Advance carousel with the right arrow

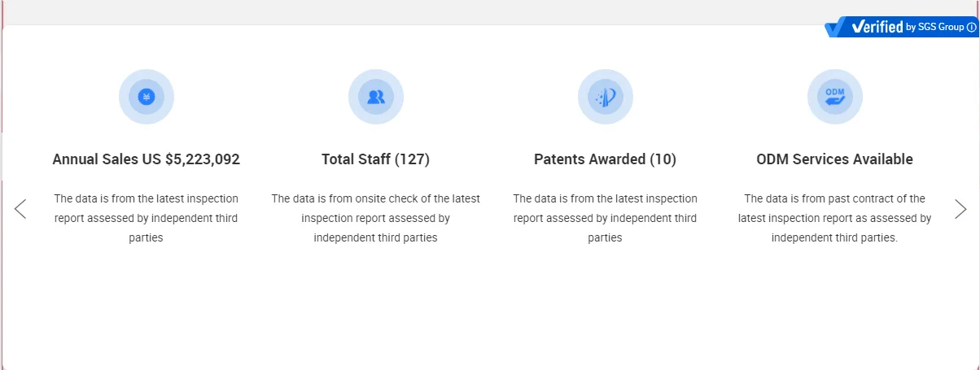point(960,209)
